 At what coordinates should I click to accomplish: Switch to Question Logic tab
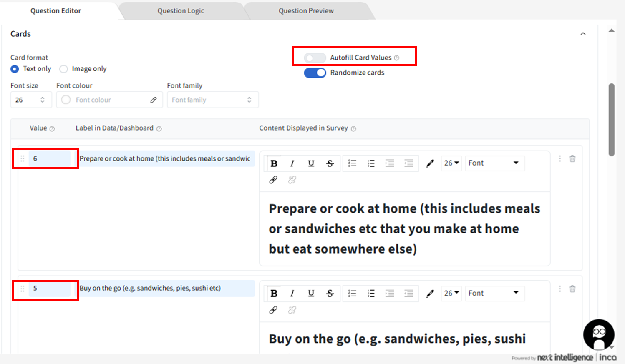pos(181,11)
